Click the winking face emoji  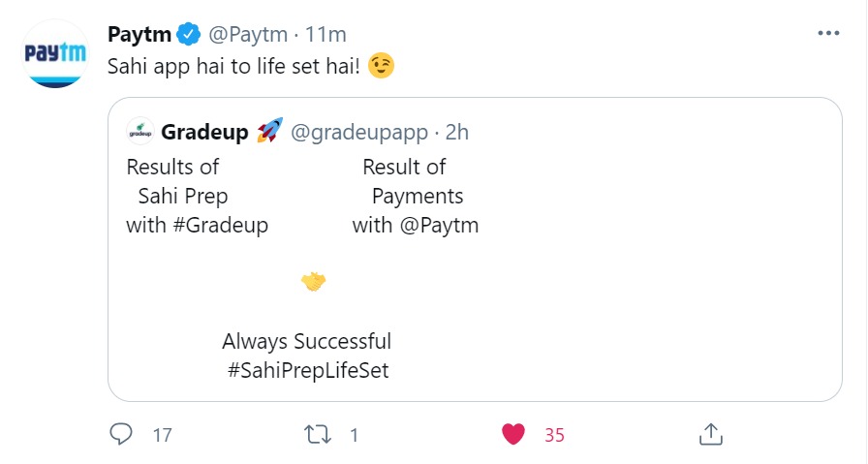[382, 68]
